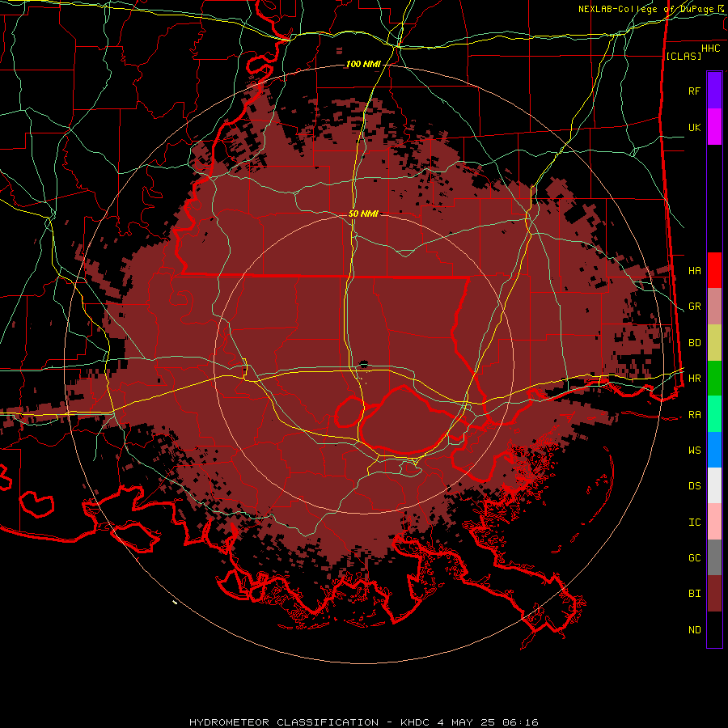Click the WS blue legend swatch

coord(714,450)
